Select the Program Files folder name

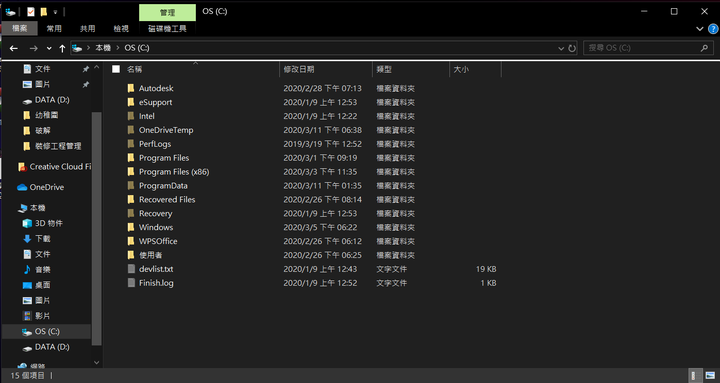(164, 158)
